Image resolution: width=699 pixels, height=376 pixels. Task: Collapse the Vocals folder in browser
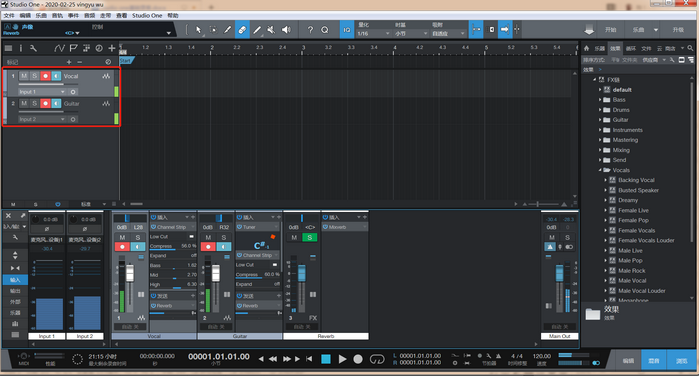coord(600,170)
